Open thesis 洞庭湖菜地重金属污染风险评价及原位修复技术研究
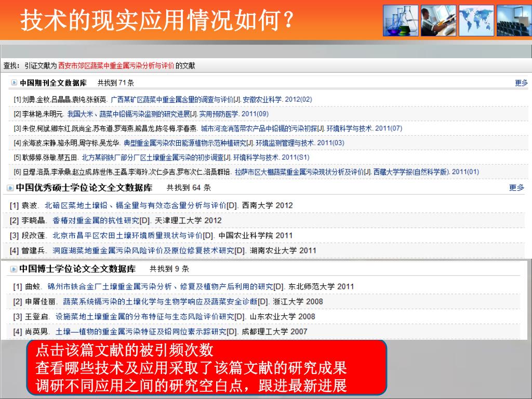 coord(143,250)
